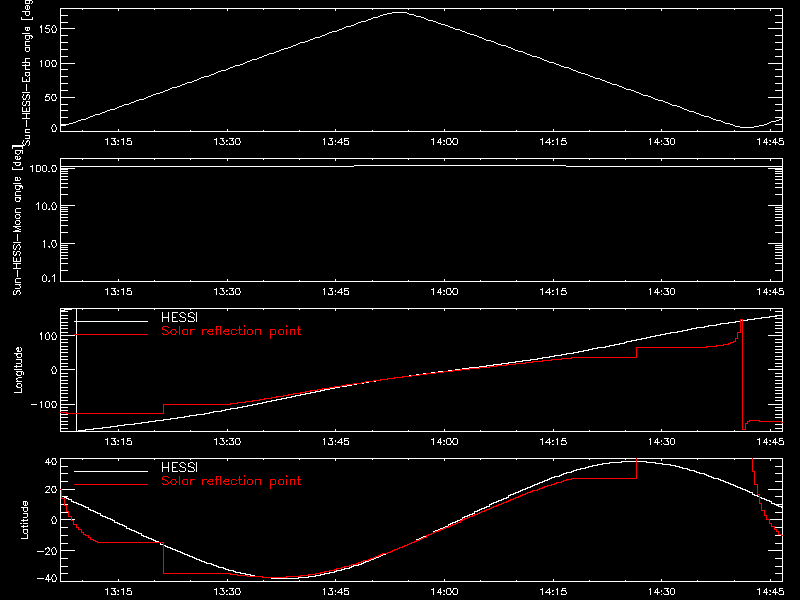
Task: Click the "1.0" tick label on Moon angle axis
Action: (x=49, y=244)
